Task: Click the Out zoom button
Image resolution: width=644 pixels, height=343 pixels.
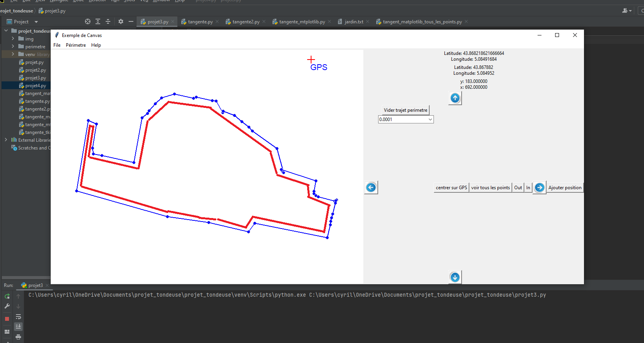Action: (518, 188)
